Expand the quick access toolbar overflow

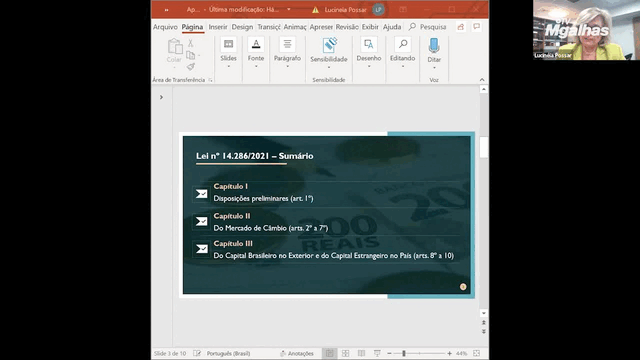167,10
